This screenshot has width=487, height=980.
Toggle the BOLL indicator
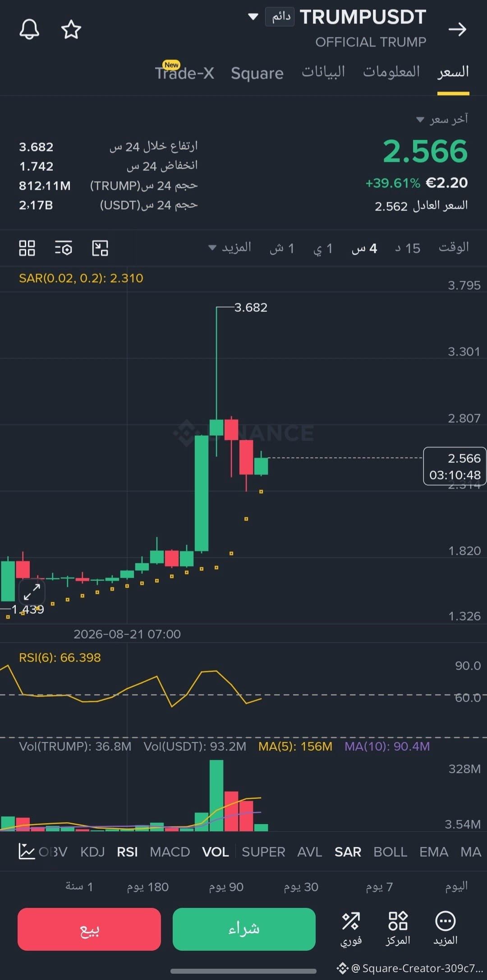coord(390,852)
